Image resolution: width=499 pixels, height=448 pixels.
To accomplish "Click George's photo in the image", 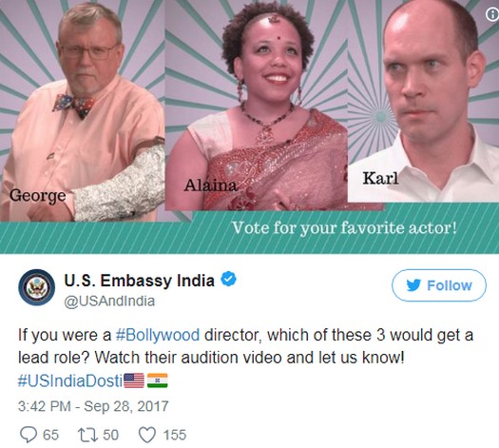I will pyautogui.click(x=82, y=110).
